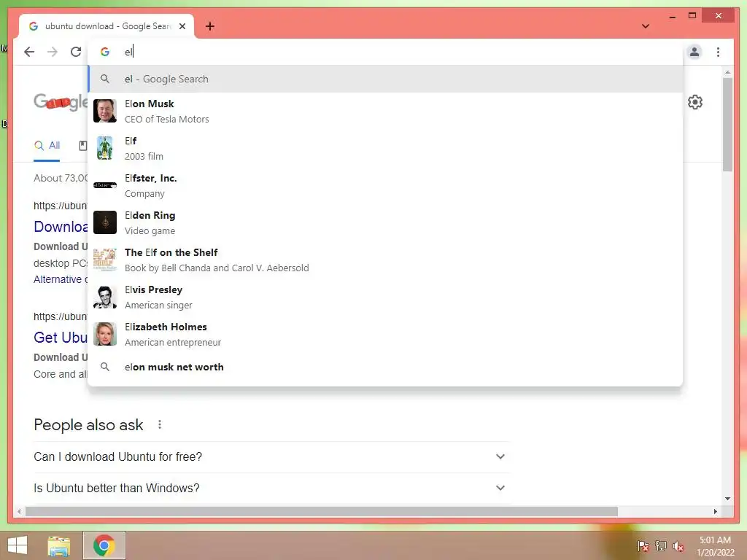Select the 'el - Google Search' suggestion
747x560 pixels.
[x=385, y=79]
